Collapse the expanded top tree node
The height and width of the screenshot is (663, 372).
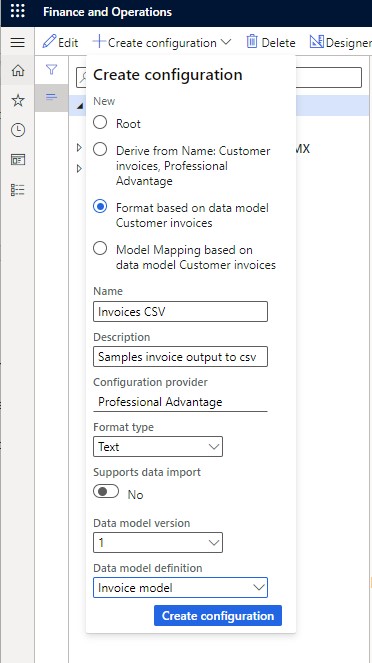point(80,107)
